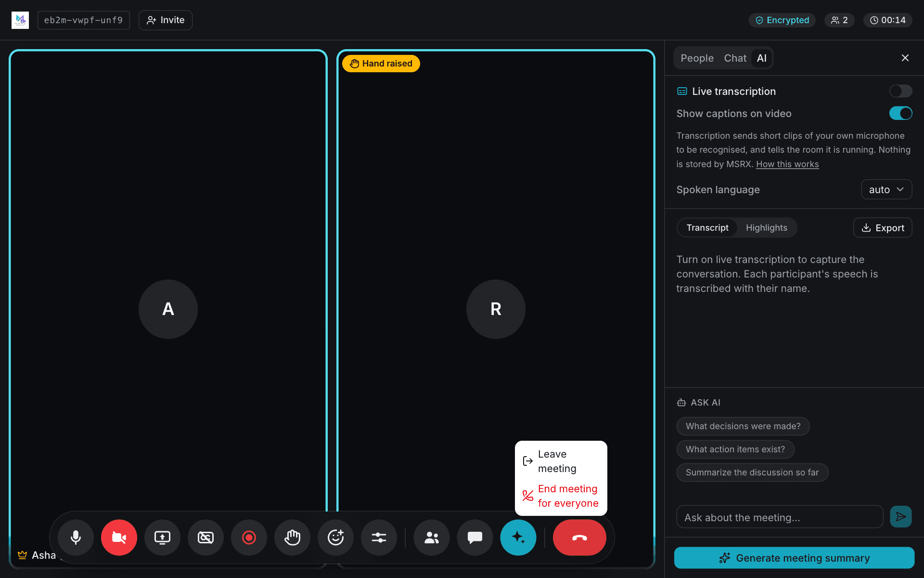The image size is (924, 578).
Task: Mute the microphone
Action: pos(76,538)
